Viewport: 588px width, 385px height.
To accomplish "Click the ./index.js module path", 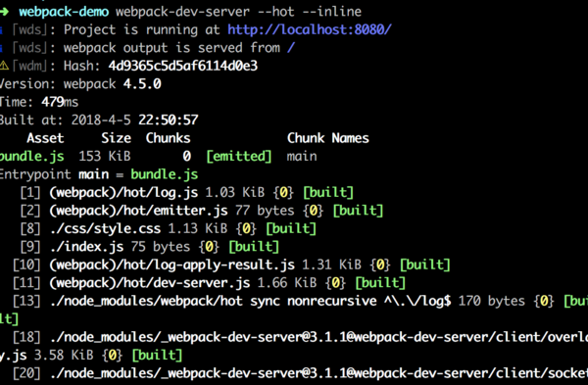I will (86, 247).
